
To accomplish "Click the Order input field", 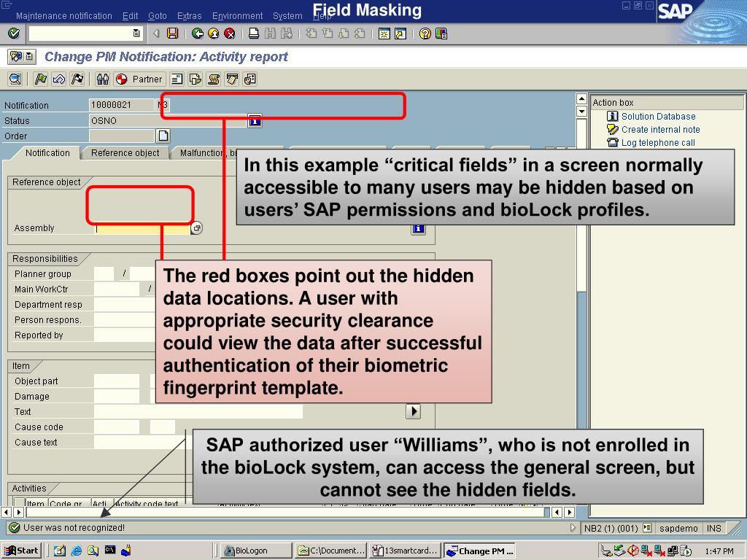I will [x=122, y=136].
